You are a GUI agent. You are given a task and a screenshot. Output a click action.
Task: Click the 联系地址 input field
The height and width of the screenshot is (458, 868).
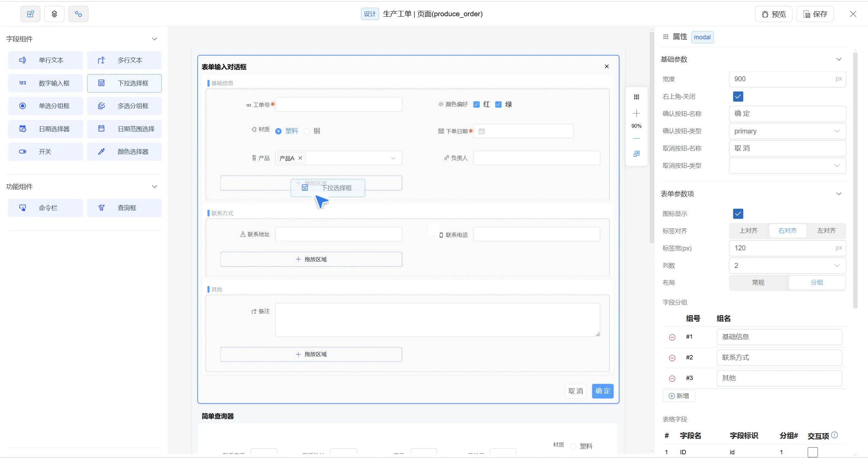pyautogui.click(x=338, y=234)
